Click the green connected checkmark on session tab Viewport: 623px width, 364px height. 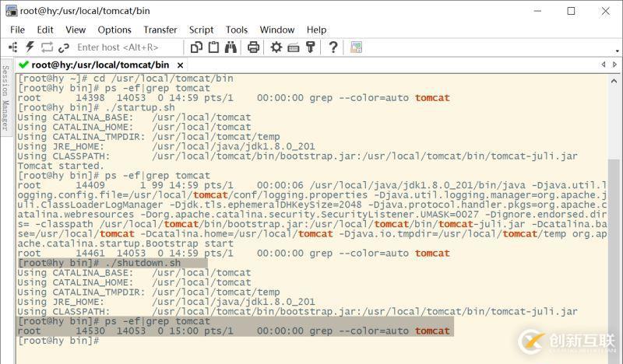23,65
